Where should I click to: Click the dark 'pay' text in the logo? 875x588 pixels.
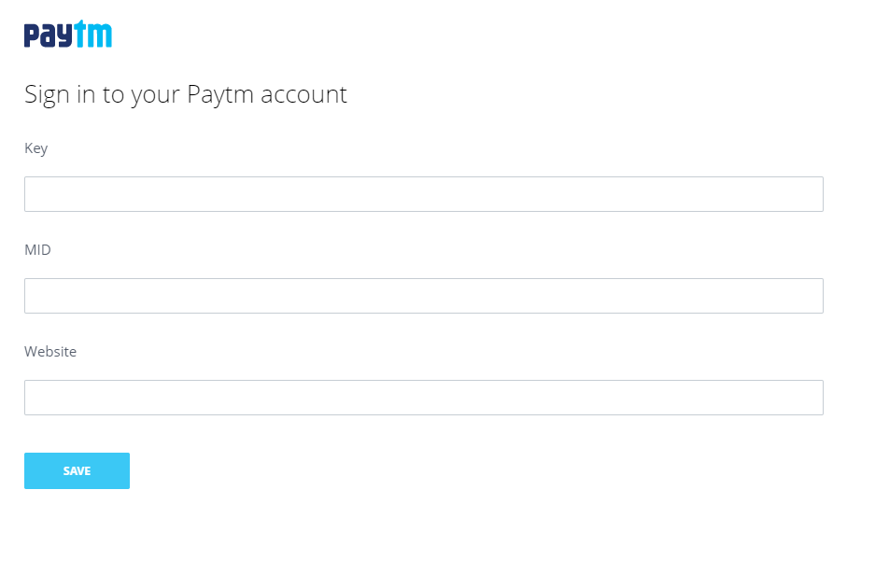tap(47, 34)
